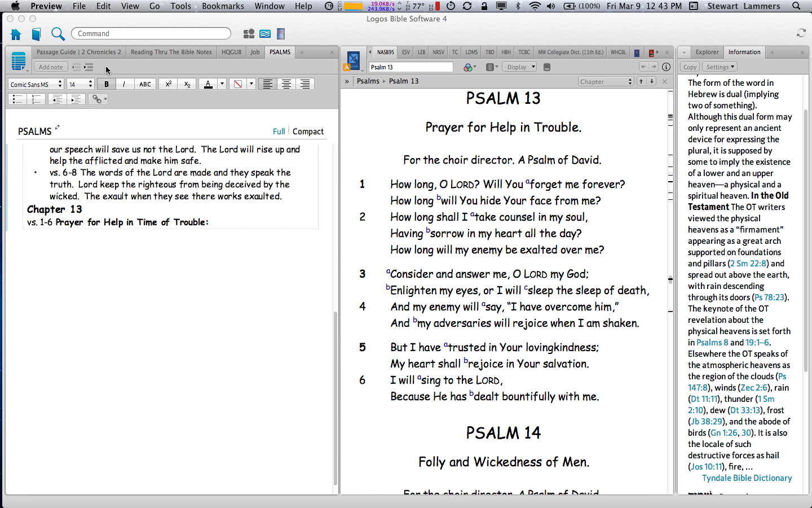This screenshot has width=812, height=508.
Task: Edit the PSALMS title pencil icon
Action: pyautogui.click(x=57, y=127)
